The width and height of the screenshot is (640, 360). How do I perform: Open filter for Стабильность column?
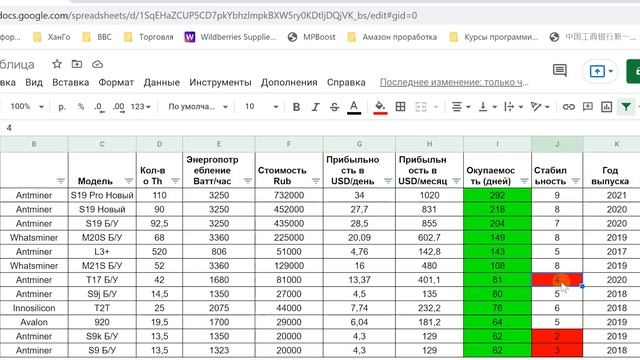pos(576,180)
